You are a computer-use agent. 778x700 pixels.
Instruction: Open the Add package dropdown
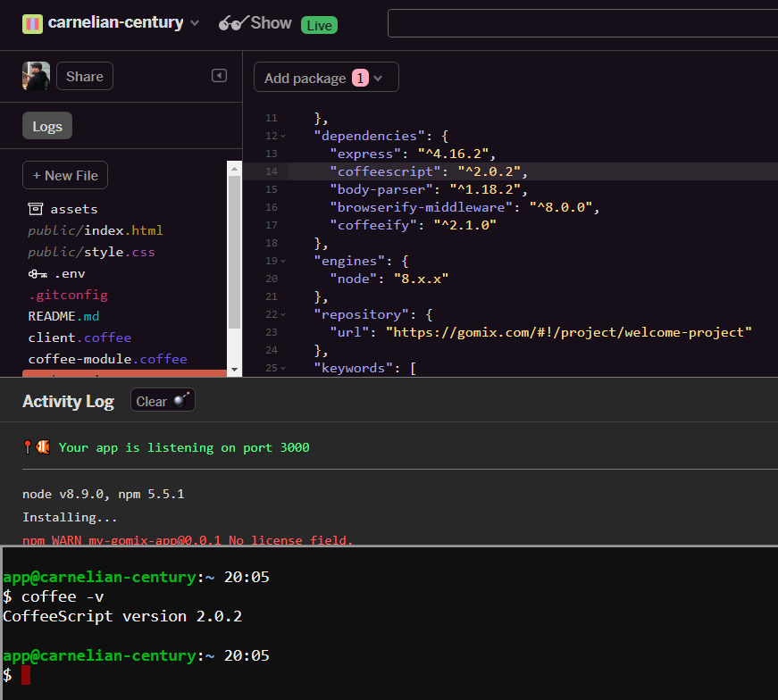(326, 77)
